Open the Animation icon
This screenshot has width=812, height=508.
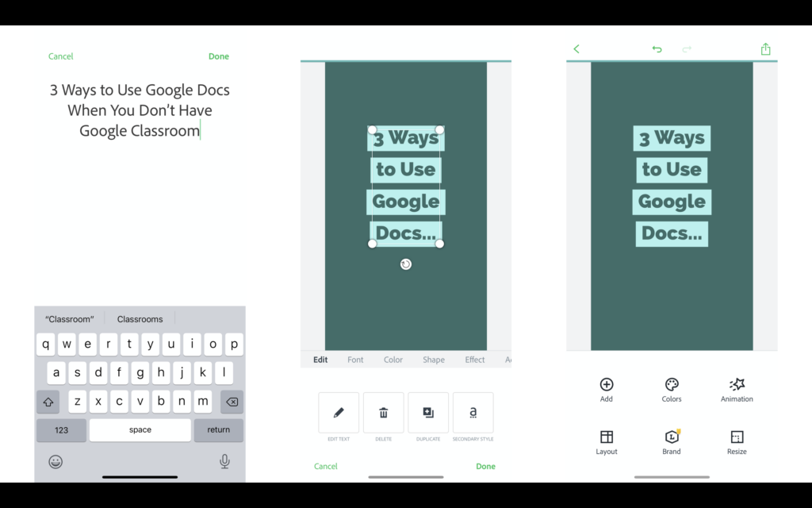pyautogui.click(x=737, y=385)
